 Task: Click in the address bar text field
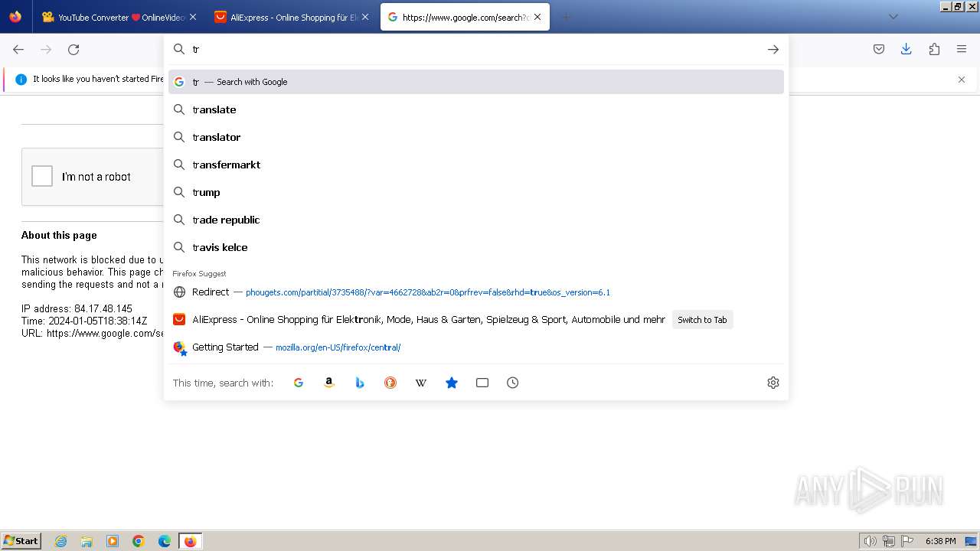click(x=475, y=49)
